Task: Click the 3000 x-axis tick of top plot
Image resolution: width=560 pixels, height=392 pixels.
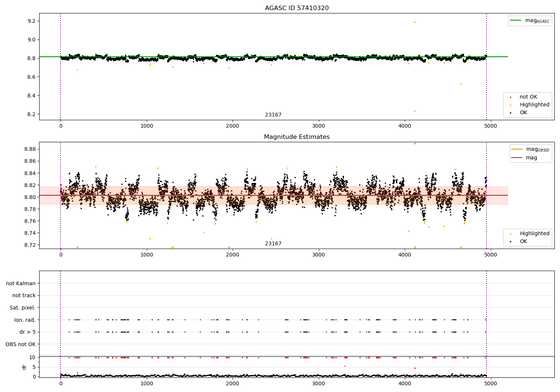Action: (319, 126)
